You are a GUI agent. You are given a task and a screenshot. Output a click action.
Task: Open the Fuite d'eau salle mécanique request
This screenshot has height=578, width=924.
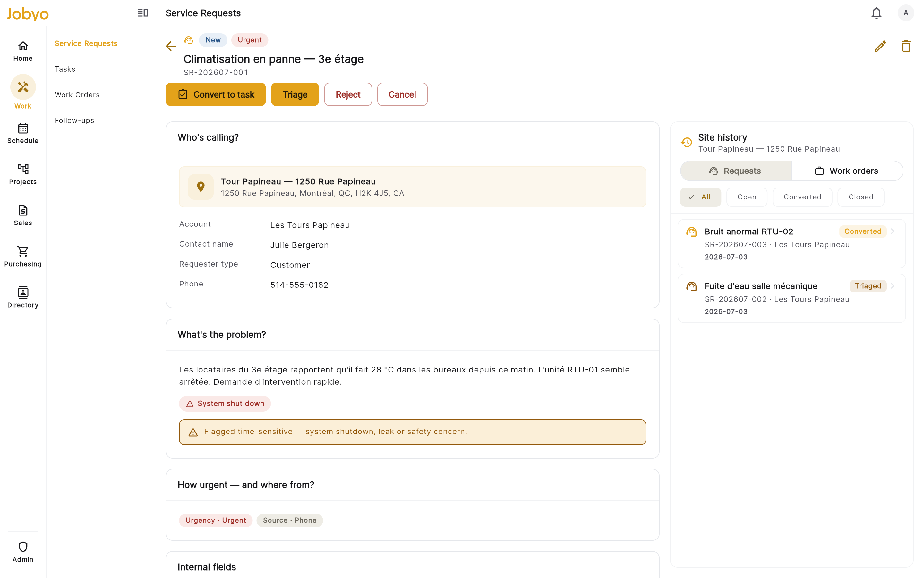coord(791,299)
